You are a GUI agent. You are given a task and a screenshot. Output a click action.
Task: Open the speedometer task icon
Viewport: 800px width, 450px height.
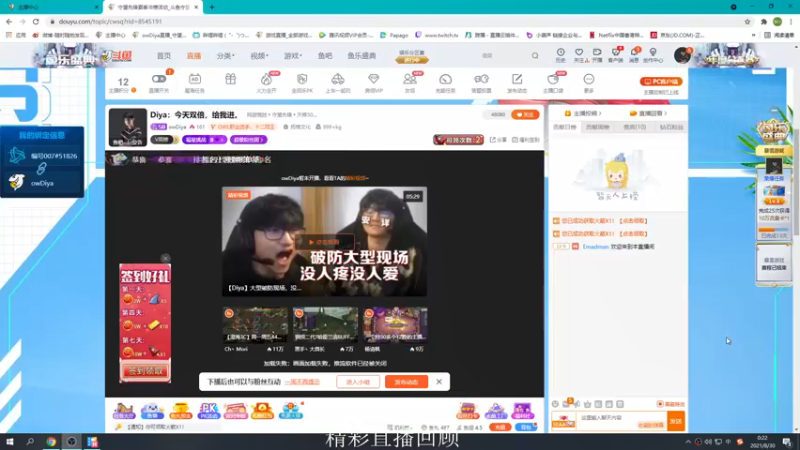click(445, 79)
